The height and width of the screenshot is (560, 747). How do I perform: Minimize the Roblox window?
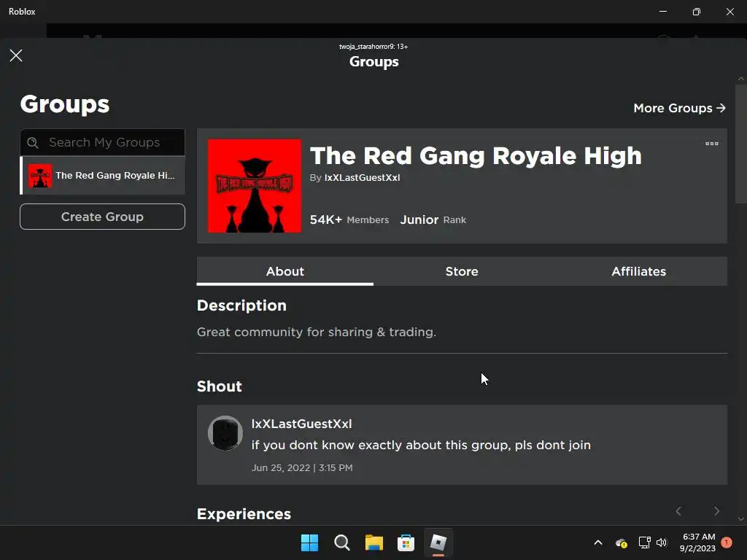pyautogui.click(x=663, y=12)
